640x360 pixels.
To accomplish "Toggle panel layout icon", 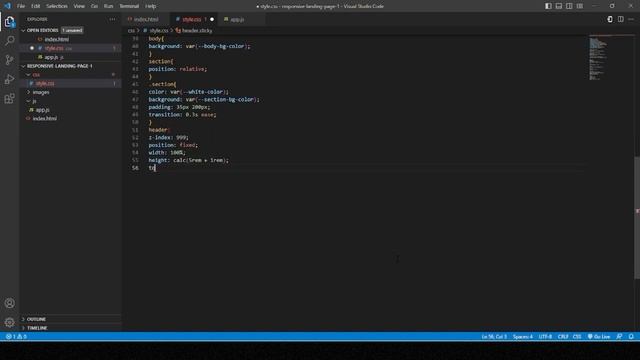I will click(x=559, y=6).
